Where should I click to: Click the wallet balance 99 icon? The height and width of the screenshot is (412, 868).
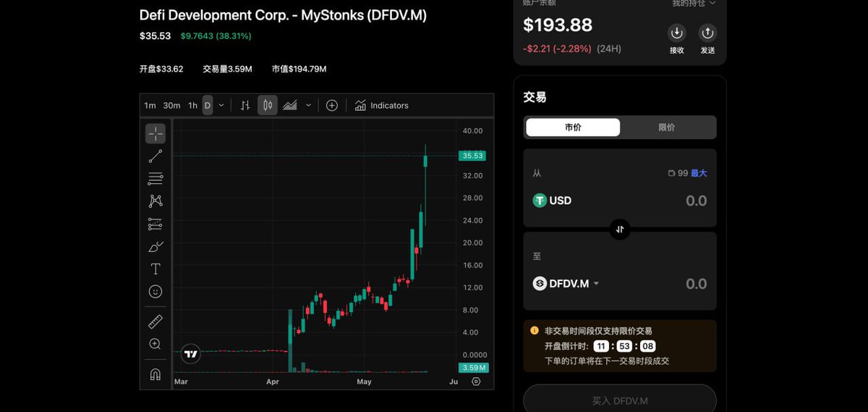point(672,174)
